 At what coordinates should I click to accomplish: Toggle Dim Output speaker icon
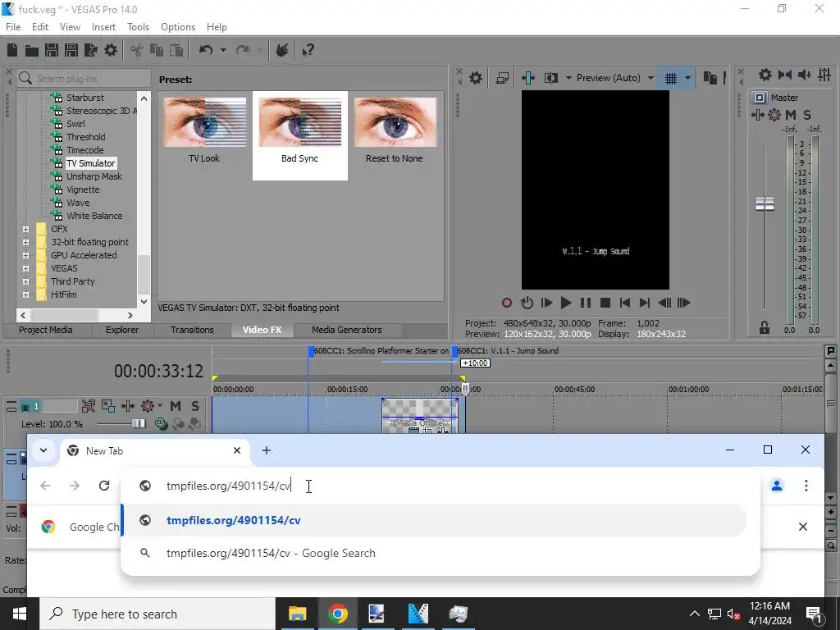[804, 75]
